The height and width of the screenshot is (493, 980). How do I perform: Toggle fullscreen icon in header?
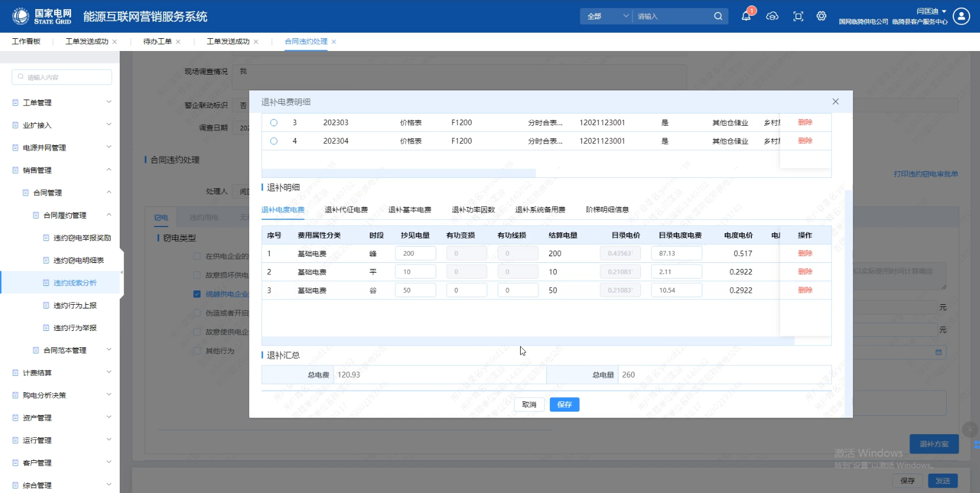coord(798,16)
